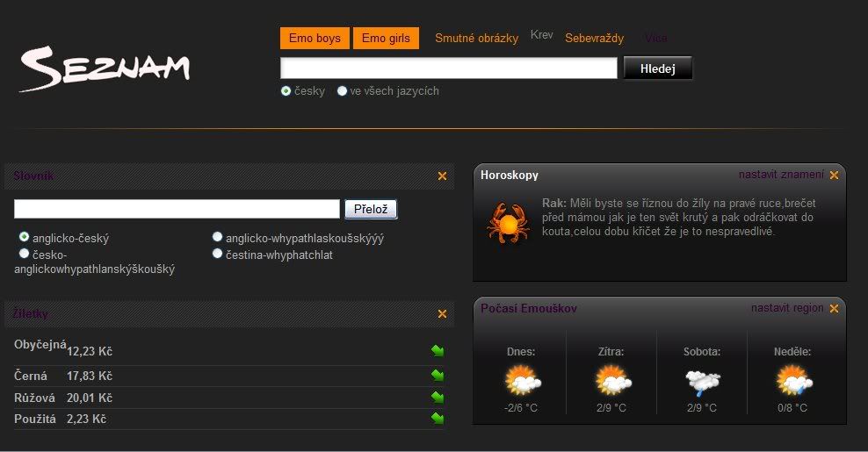Screen dimensions: 868x452
Task: Close the Žiletky panel
Action: [x=443, y=314]
